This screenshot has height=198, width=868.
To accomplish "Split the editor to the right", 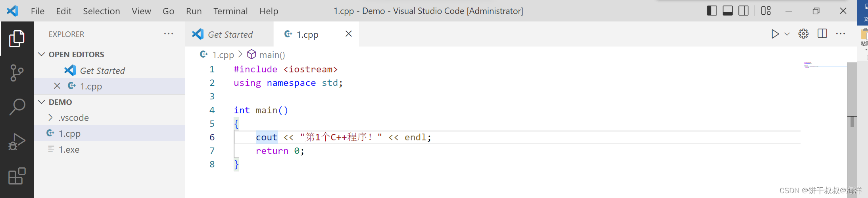I will click(x=822, y=34).
